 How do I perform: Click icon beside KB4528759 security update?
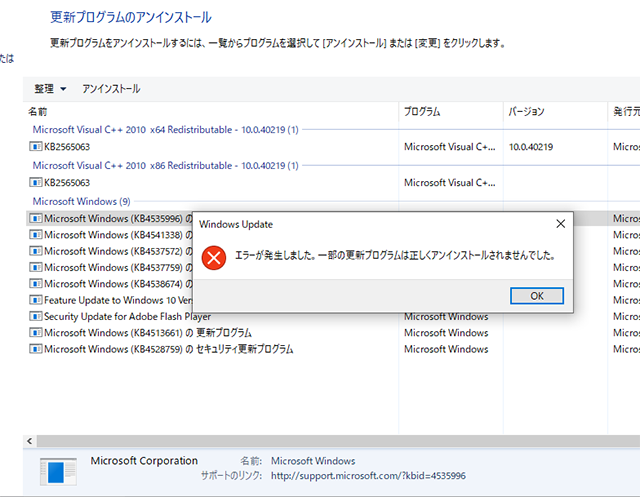tap(36, 349)
